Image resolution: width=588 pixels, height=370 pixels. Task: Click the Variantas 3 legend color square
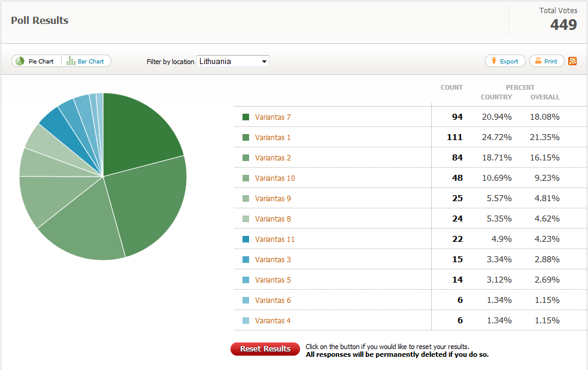(245, 260)
